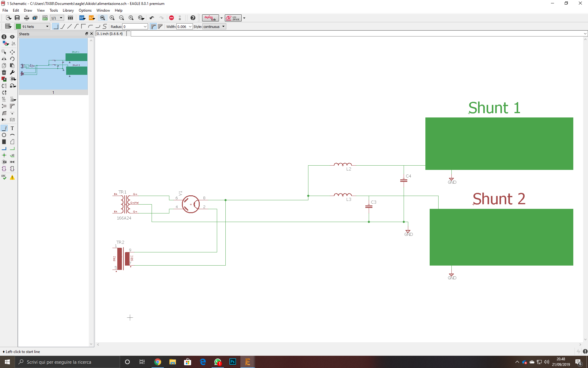The image size is (588, 368).
Task: Open the Tools menu
Action: [x=54, y=10]
